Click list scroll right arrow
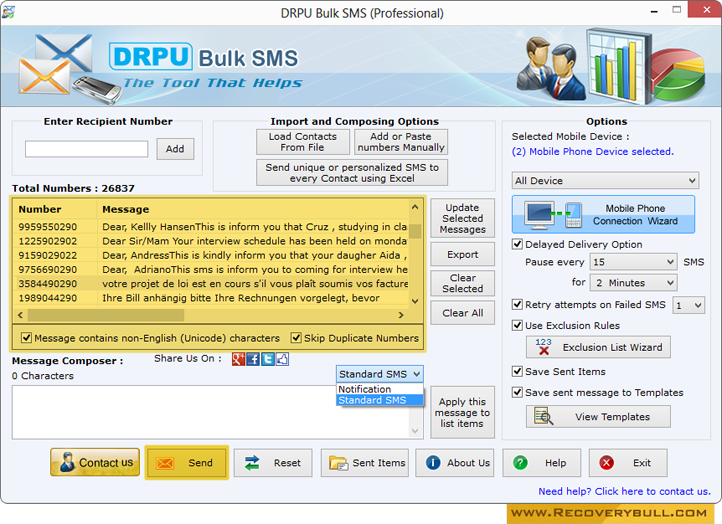This screenshot has width=722, height=524. click(401, 315)
